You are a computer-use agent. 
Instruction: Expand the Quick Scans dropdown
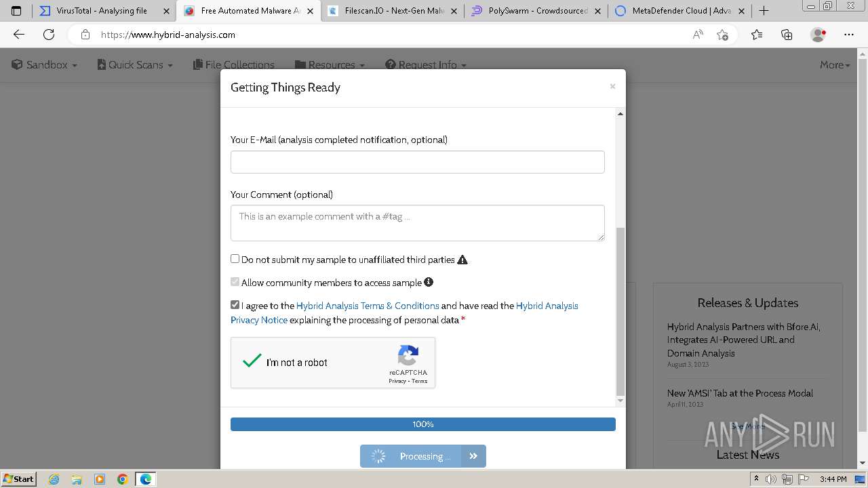pyautogui.click(x=135, y=65)
